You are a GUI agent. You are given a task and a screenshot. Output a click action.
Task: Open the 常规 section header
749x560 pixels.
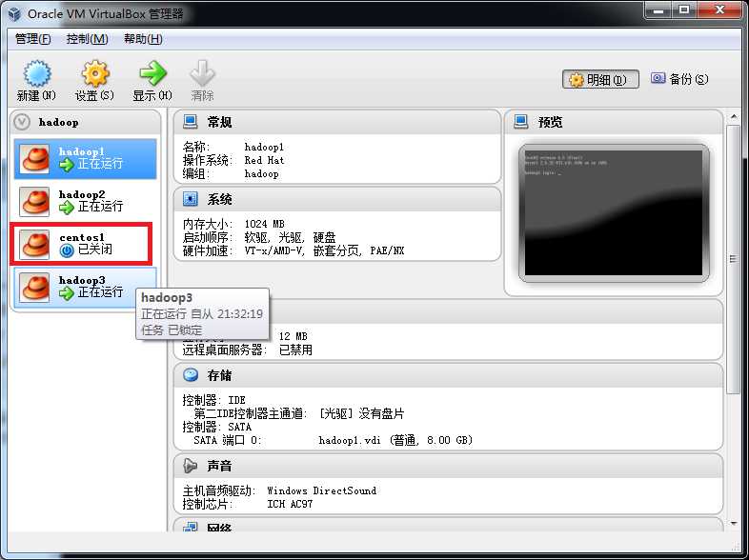coord(337,122)
